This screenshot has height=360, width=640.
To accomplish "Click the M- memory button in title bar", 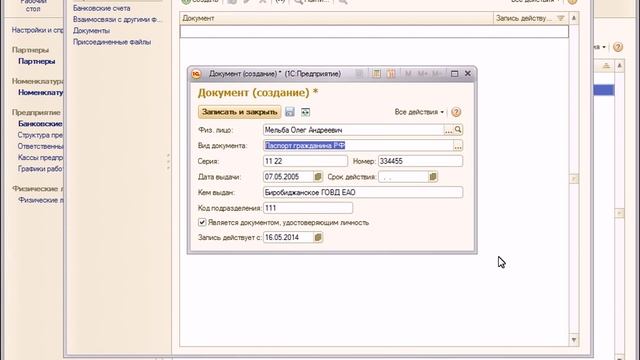I will pos(436,73).
